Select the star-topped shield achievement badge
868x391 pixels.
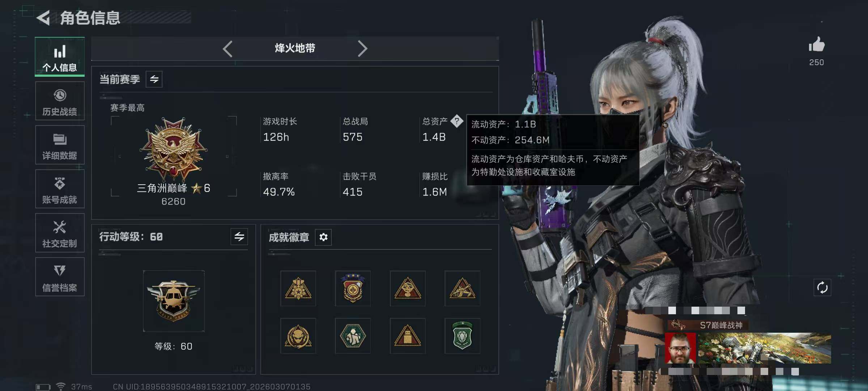click(353, 288)
